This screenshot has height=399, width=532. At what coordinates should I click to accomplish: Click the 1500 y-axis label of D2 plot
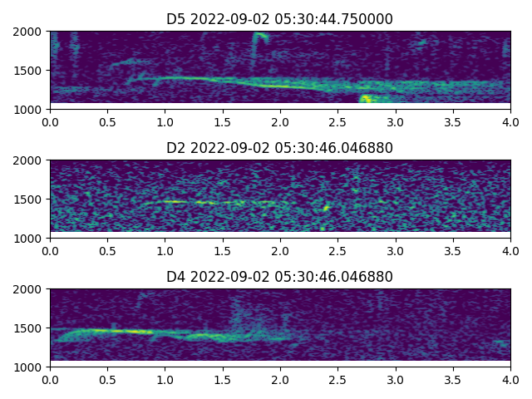tap(28, 199)
